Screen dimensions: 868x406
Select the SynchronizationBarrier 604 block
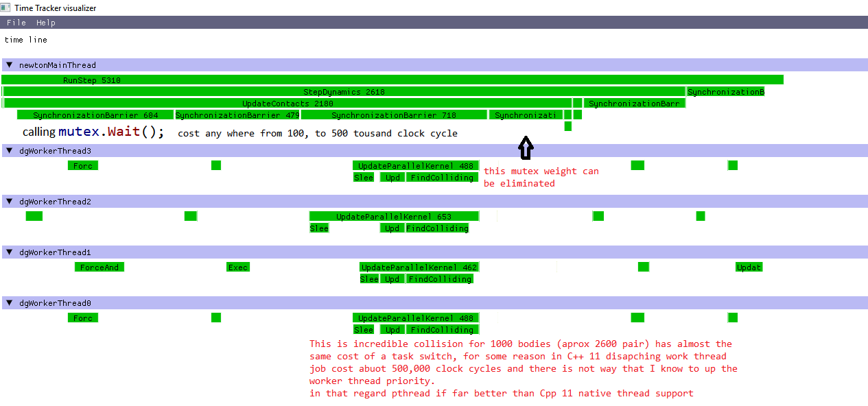95,115
